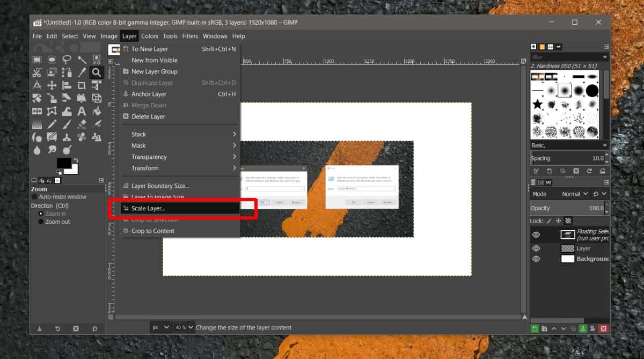Select the Eraser tool

coord(82,124)
